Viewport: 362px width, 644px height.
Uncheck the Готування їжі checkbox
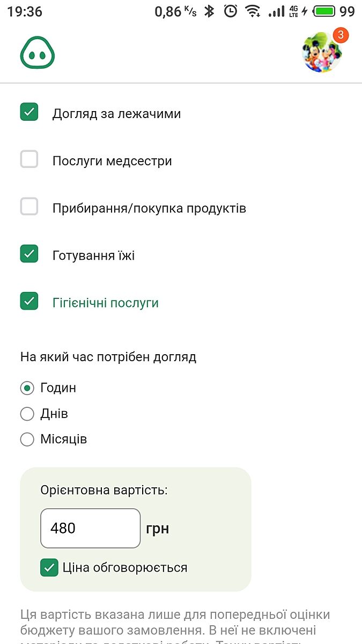29,254
